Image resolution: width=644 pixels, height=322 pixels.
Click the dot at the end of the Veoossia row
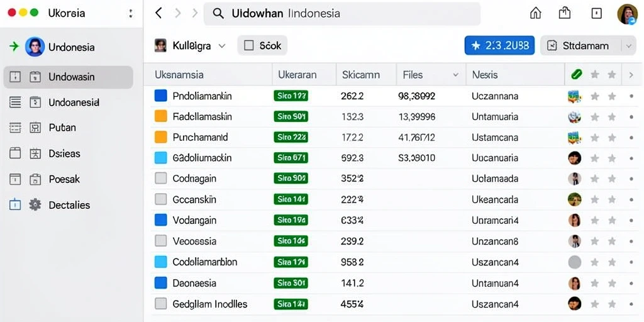pyautogui.click(x=631, y=241)
